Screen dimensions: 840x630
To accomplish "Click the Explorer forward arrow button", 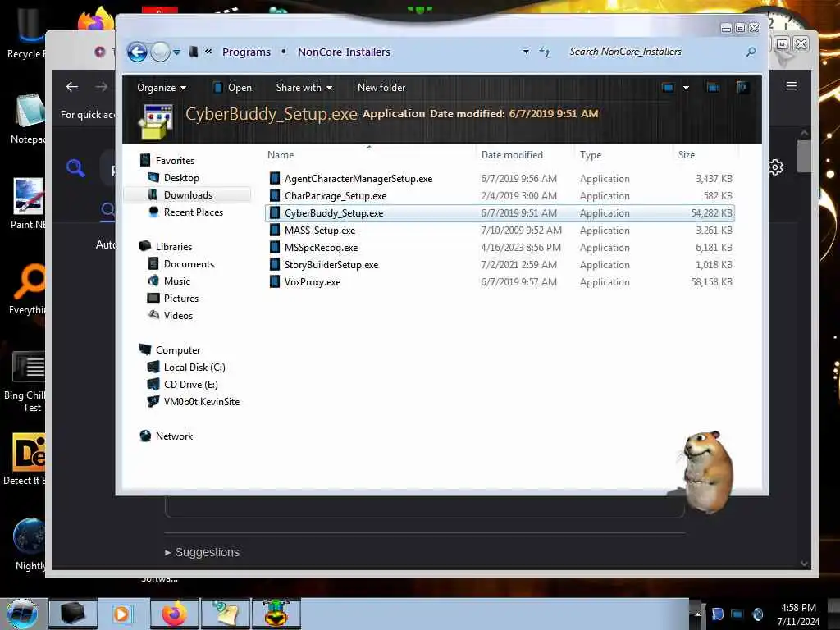I will pyautogui.click(x=160, y=52).
